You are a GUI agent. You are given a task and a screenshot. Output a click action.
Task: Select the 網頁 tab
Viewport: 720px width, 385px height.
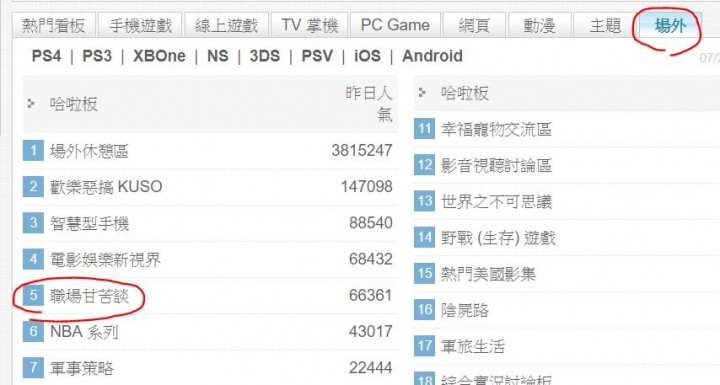pos(474,25)
